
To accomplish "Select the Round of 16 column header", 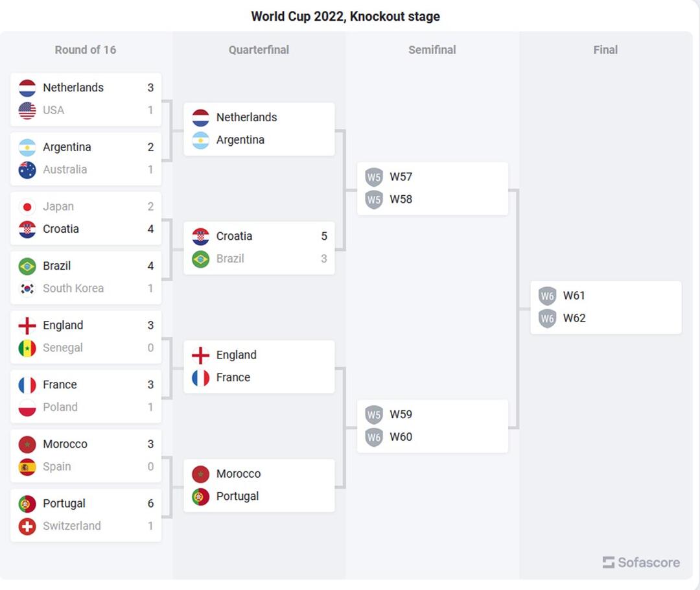I will pyautogui.click(x=86, y=50).
